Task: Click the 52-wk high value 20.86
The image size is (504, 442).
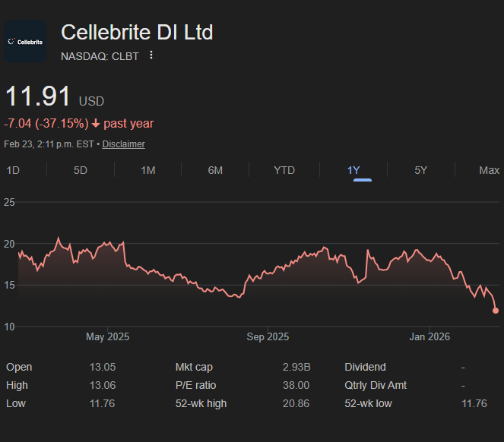Action: [296, 404]
